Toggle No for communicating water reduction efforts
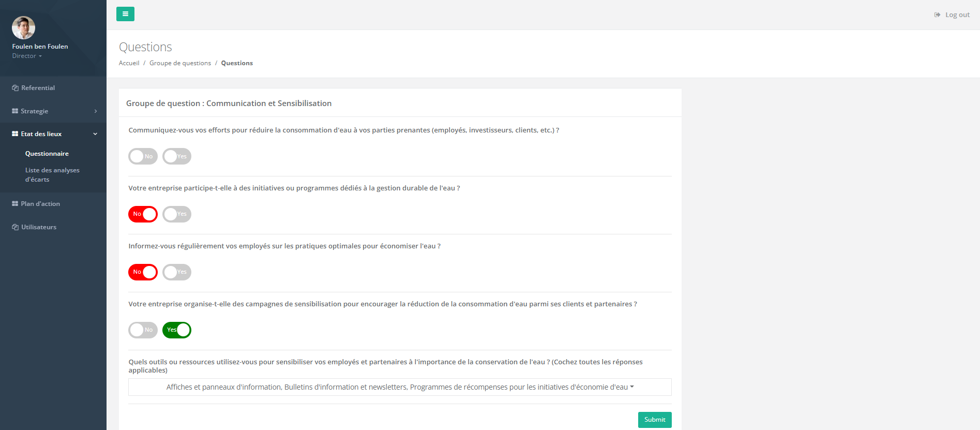Screen dimensions: 980x430 point(143,156)
